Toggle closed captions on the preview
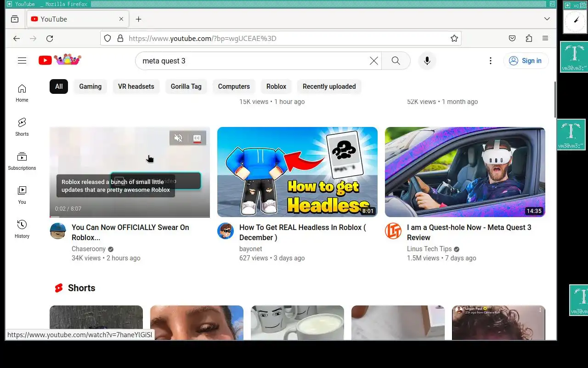Viewport: 588px width, 368px height. tap(197, 138)
